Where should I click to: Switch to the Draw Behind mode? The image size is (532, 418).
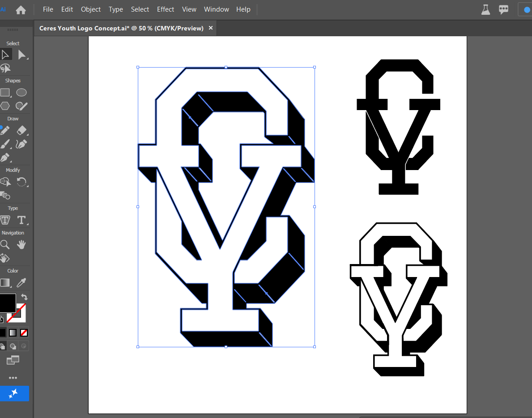tap(13, 346)
